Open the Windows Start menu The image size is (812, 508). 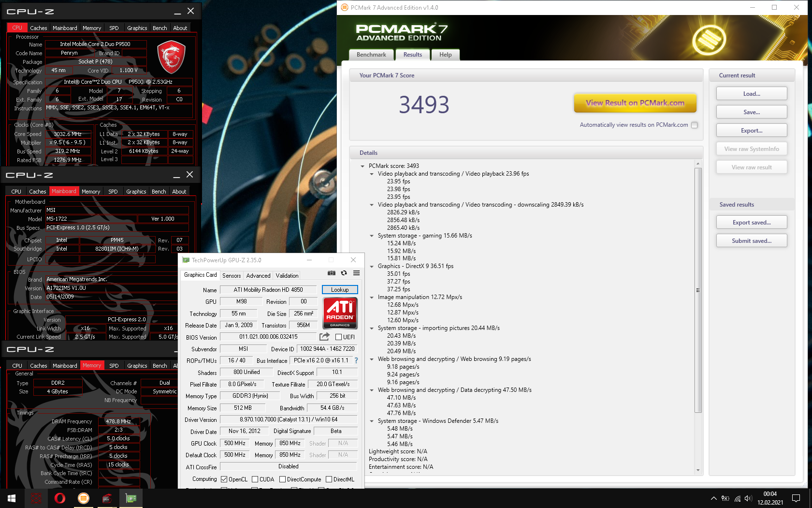coord(12,498)
